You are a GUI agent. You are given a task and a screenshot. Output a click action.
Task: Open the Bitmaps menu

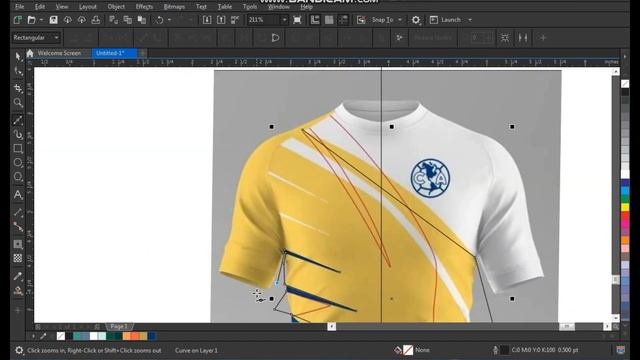pos(174,7)
